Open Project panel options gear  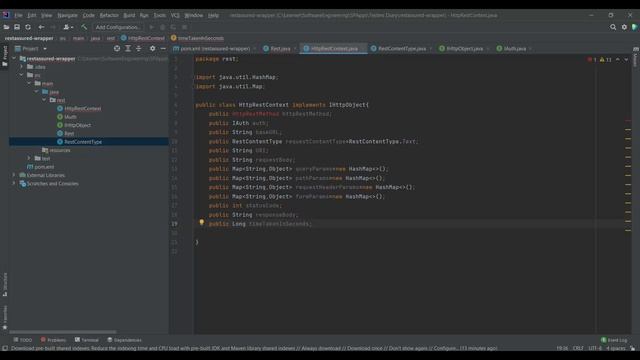pyautogui.click(x=152, y=48)
